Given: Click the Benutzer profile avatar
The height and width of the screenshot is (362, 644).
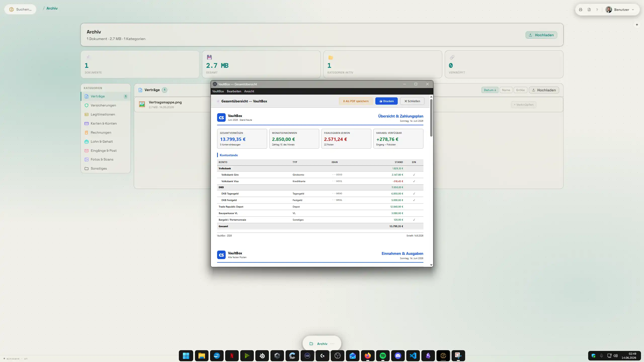Looking at the screenshot, I should tap(609, 10).
